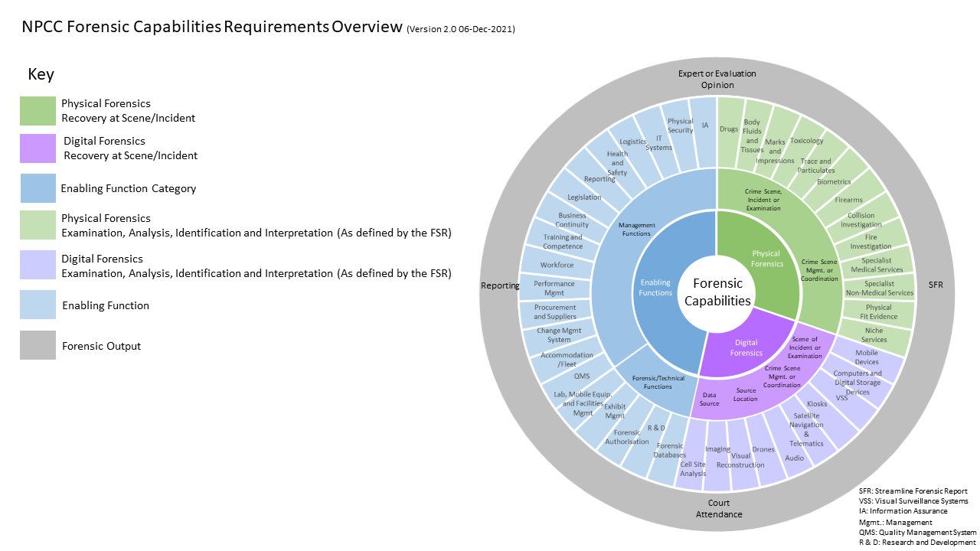Click the Forensic Authorisation segment

[627, 436]
